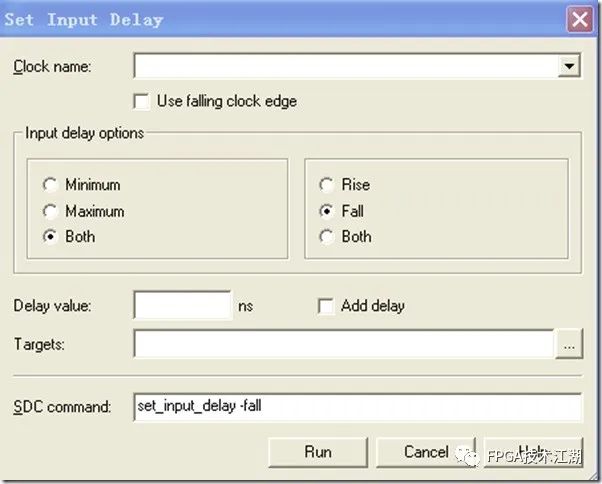This screenshot has width=602, height=484.
Task: Choose Both in the Rise/Fall group
Action: 327,236
